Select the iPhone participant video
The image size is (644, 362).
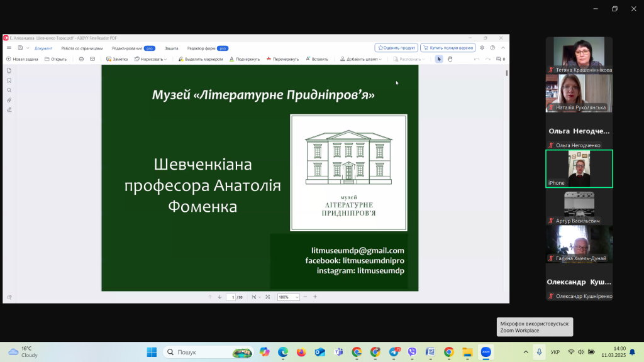pos(579,168)
